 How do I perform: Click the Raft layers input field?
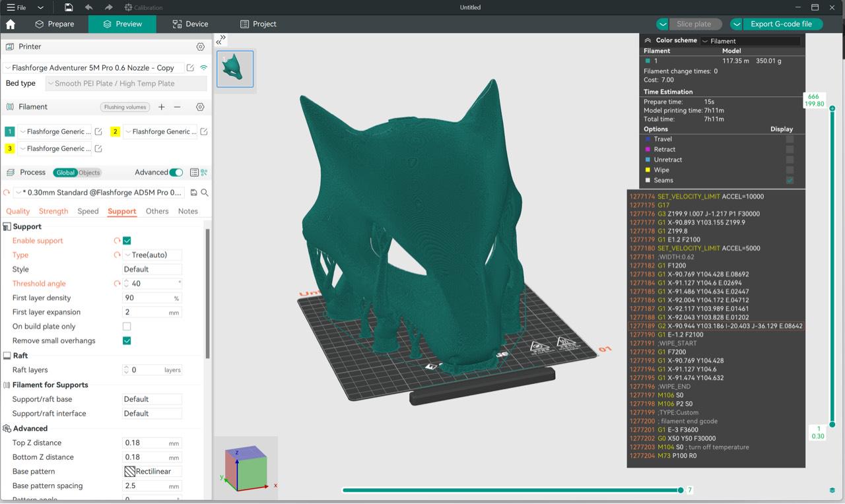click(x=152, y=370)
